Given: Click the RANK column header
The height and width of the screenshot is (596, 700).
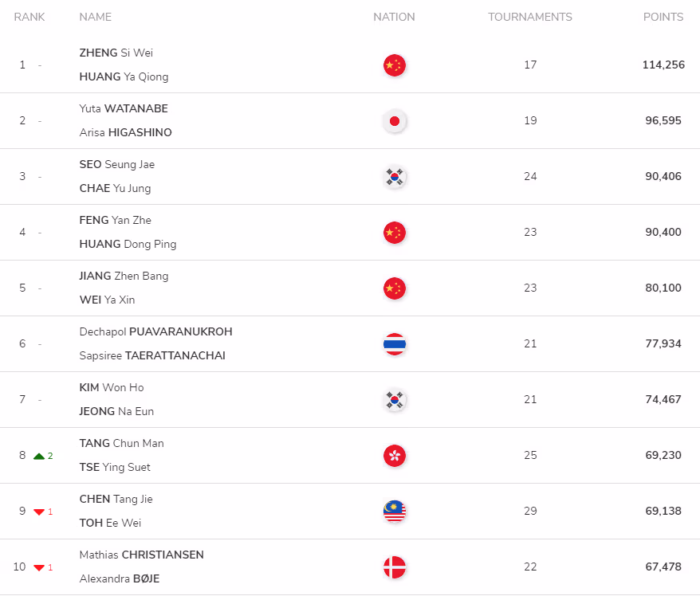Looking at the screenshot, I should tap(29, 17).
